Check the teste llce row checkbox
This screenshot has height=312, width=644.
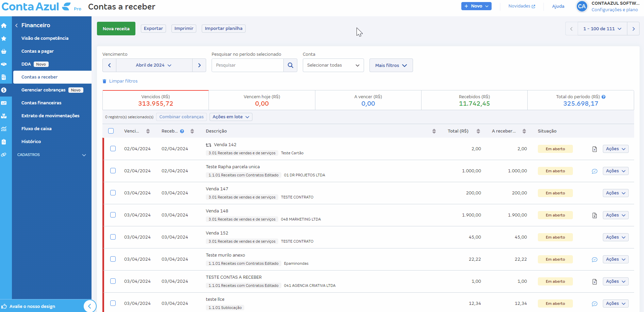coord(113,303)
